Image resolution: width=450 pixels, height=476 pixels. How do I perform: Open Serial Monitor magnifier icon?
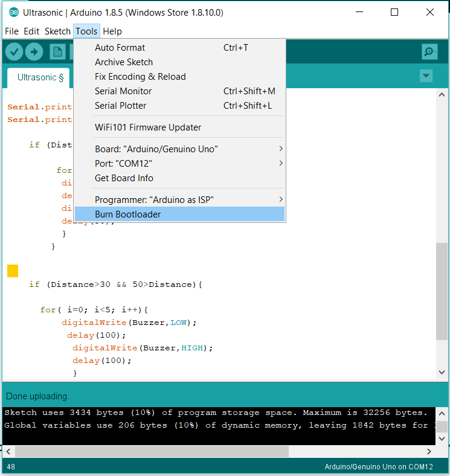(x=429, y=51)
